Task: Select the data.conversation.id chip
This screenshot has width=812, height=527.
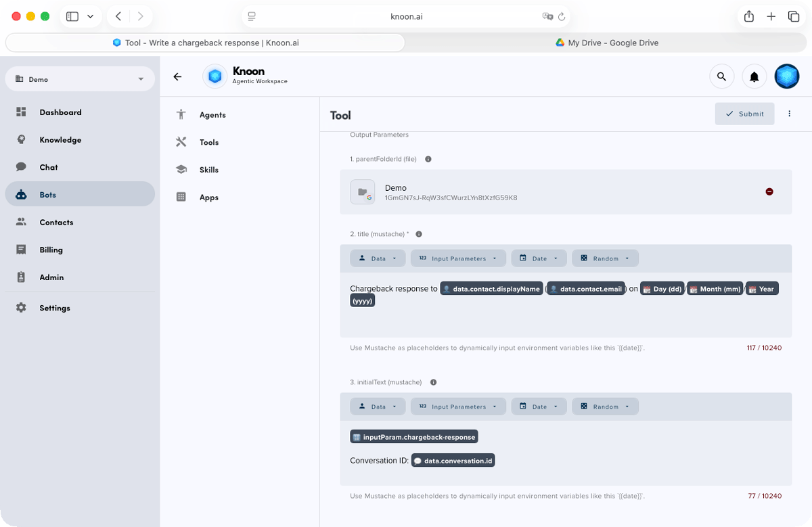Action: 453,460
